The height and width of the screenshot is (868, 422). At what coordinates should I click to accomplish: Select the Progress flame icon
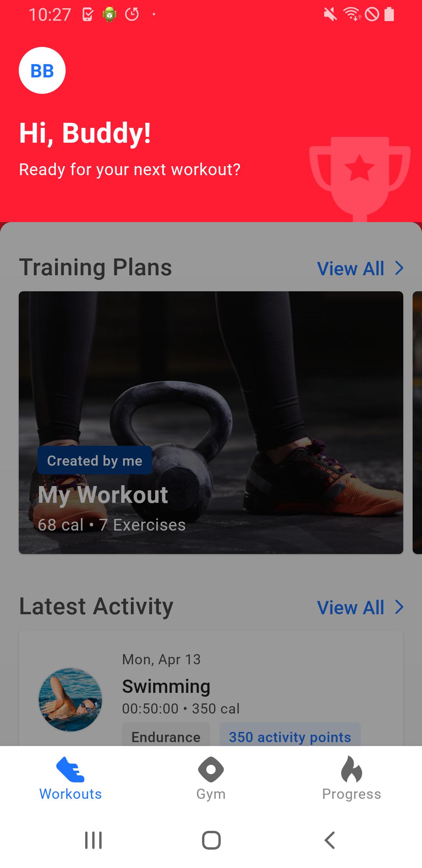point(352,769)
